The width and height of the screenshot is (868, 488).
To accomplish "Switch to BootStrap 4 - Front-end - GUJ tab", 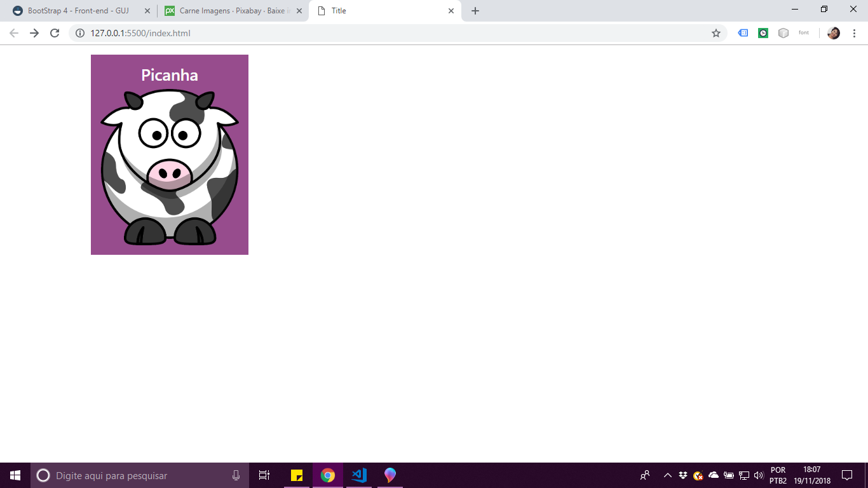I will pyautogui.click(x=78, y=11).
